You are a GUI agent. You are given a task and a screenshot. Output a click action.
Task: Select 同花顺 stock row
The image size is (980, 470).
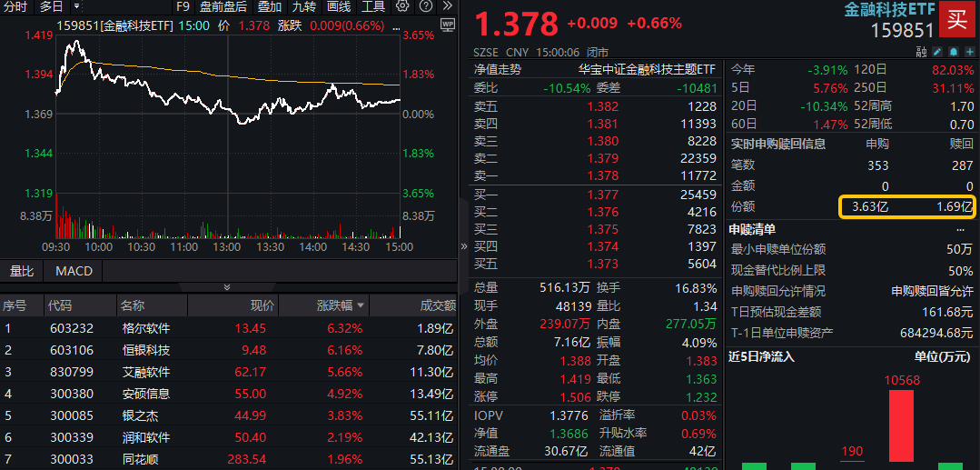click(228, 459)
